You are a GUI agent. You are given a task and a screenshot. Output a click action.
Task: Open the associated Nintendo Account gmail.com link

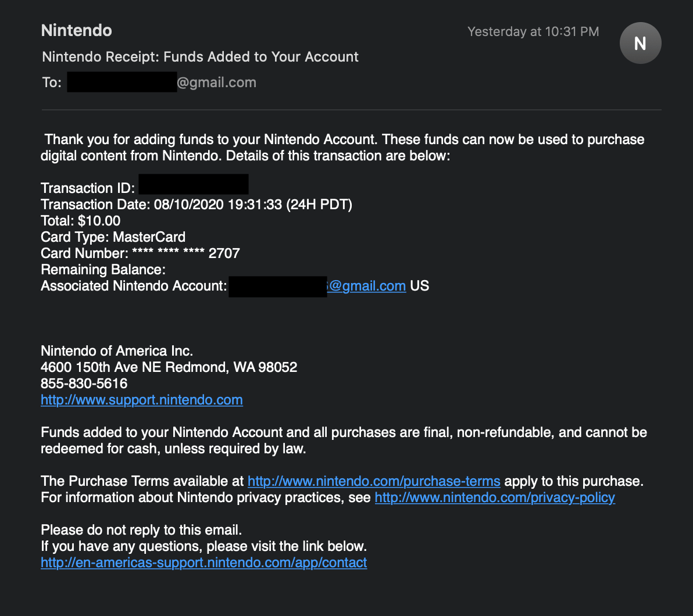coord(366,286)
